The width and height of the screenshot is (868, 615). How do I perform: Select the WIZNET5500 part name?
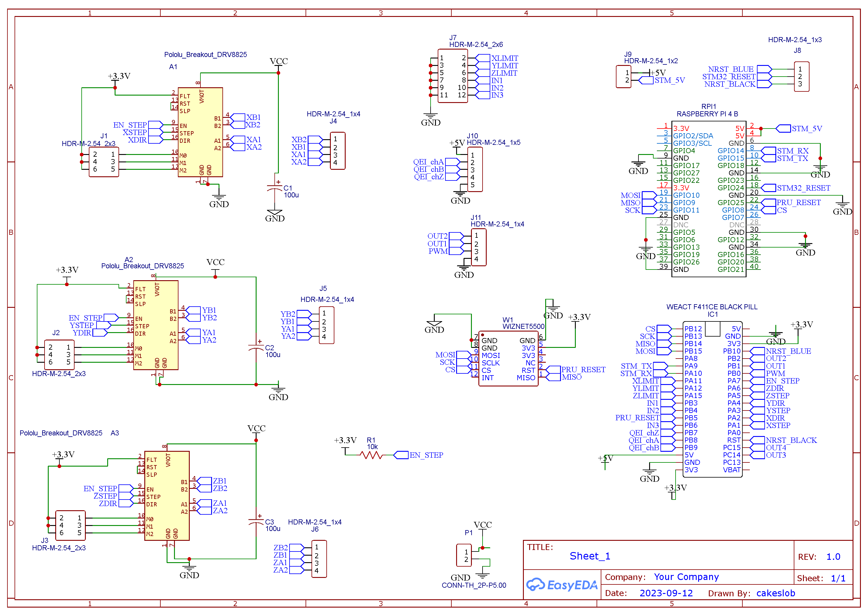523,326
